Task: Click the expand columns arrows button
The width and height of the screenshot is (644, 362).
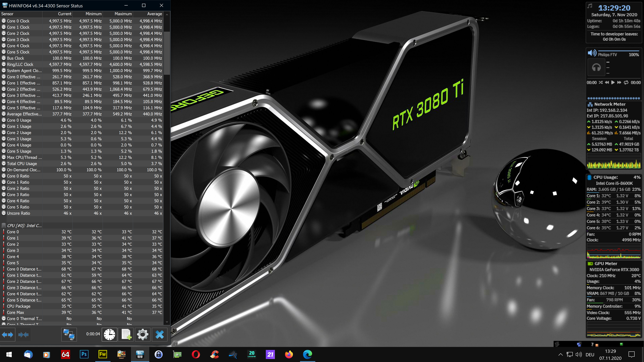Action: (8, 334)
